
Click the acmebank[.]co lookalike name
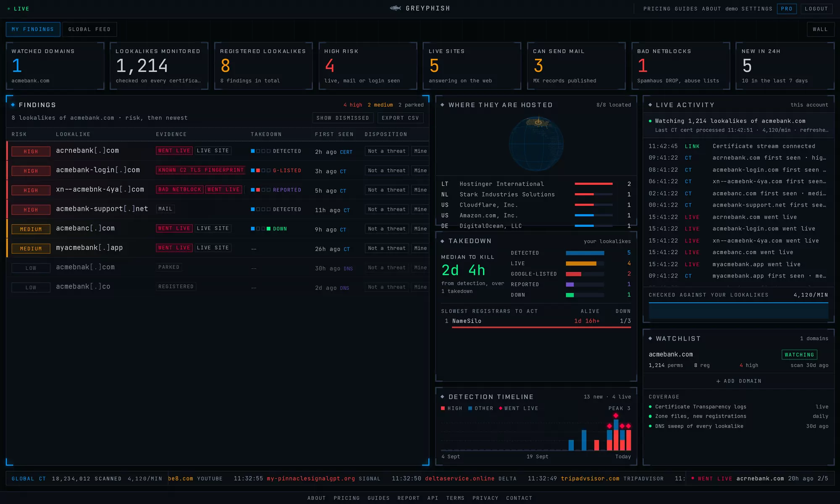(83, 286)
